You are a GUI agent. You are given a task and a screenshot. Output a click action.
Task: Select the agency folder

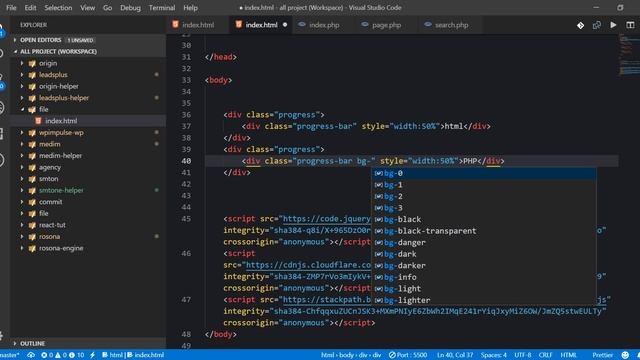(88, 167)
